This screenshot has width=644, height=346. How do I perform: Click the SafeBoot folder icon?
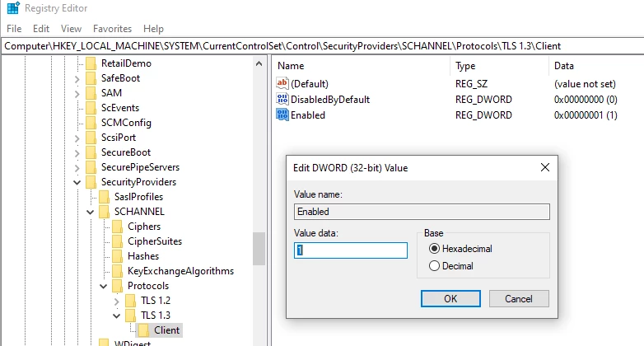click(x=91, y=78)
